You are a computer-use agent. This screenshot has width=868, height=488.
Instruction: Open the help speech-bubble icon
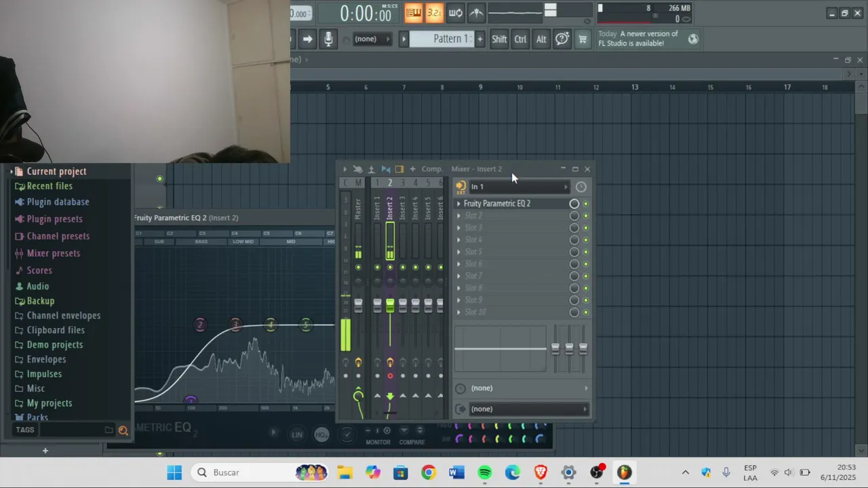tap(562, 39)
